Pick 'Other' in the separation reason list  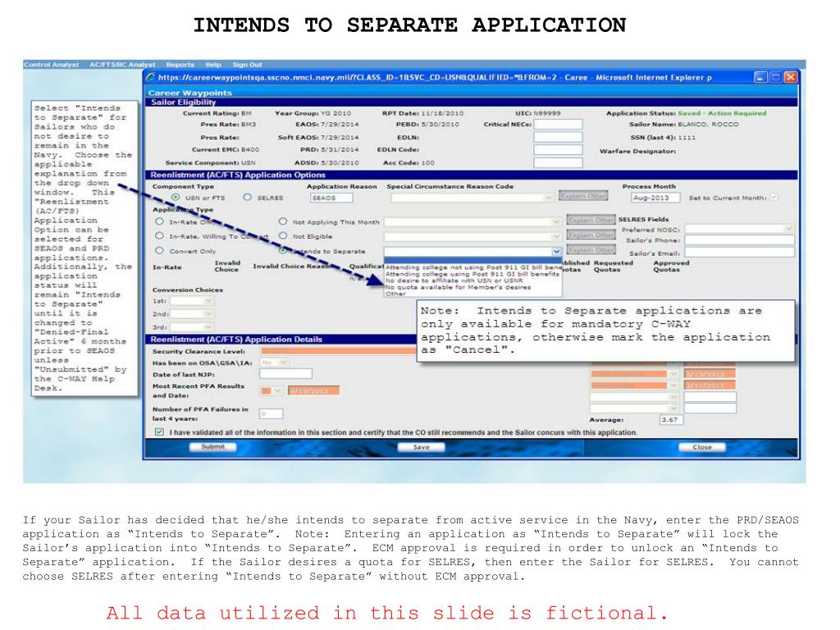[473, 294]
